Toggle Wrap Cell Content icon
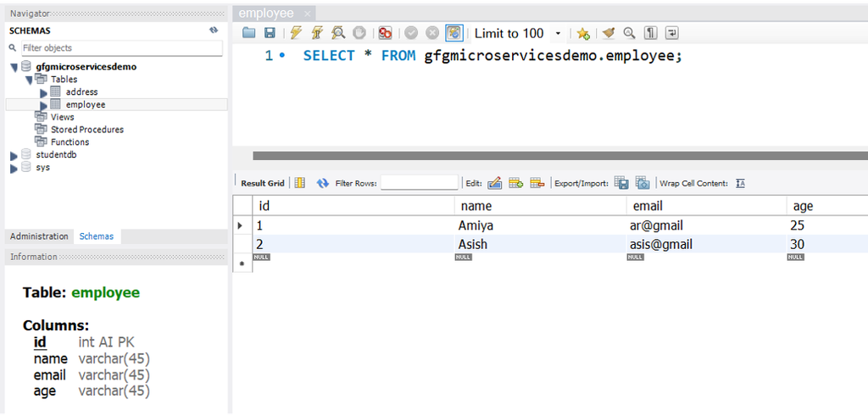This screenshot has height=416, width=868. click(740, 183)
